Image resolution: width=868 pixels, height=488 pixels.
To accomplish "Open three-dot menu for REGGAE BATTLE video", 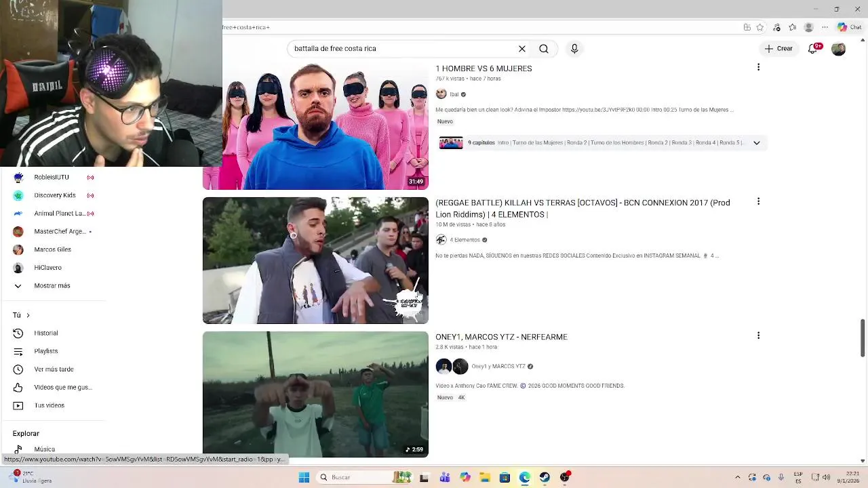I will point(758,201).
